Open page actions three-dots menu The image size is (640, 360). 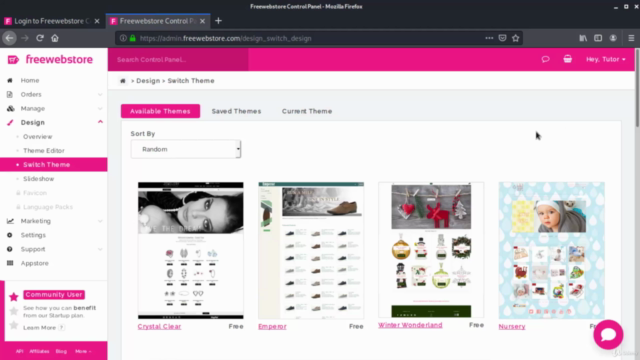[489, 38]
